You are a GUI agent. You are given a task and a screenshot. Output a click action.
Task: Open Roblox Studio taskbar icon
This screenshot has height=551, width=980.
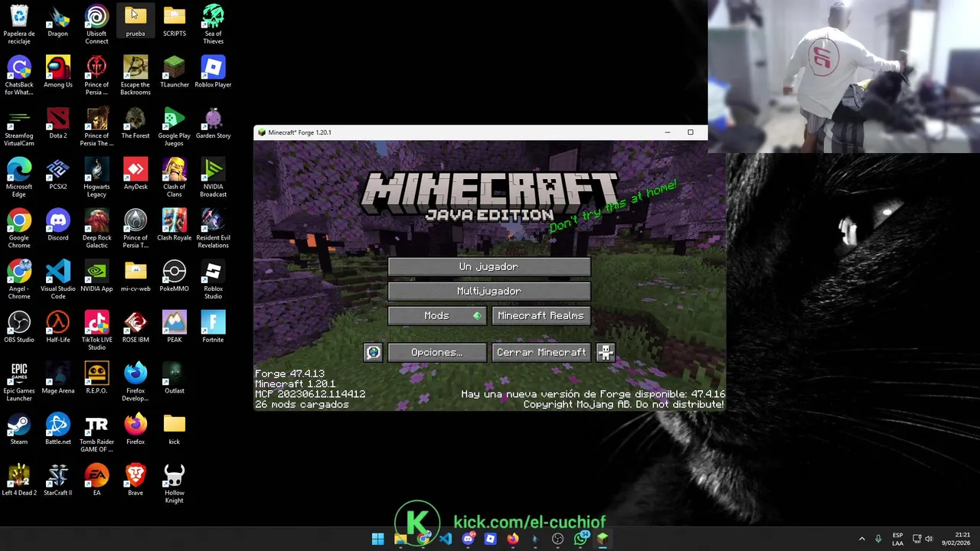pyautogui.click(x=491, y=539)
